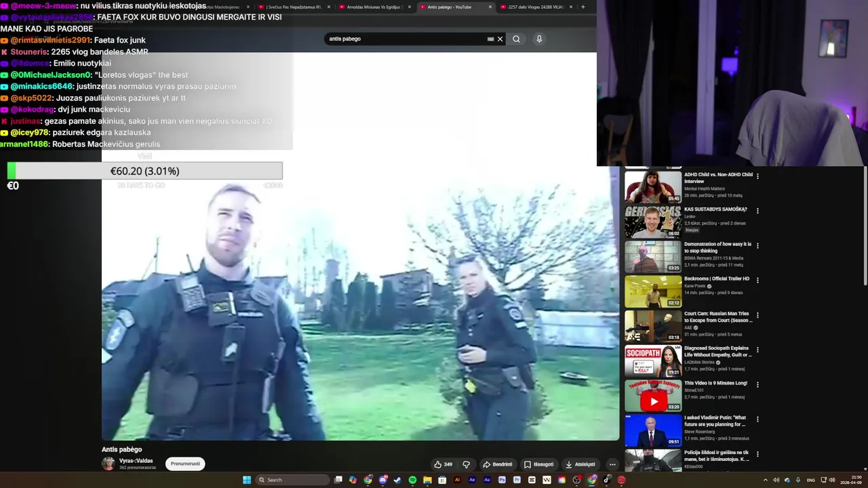Open Court Cam Russian Man video title
The image size is (868, 488).
pyautogui.click(x=718, y=317)
